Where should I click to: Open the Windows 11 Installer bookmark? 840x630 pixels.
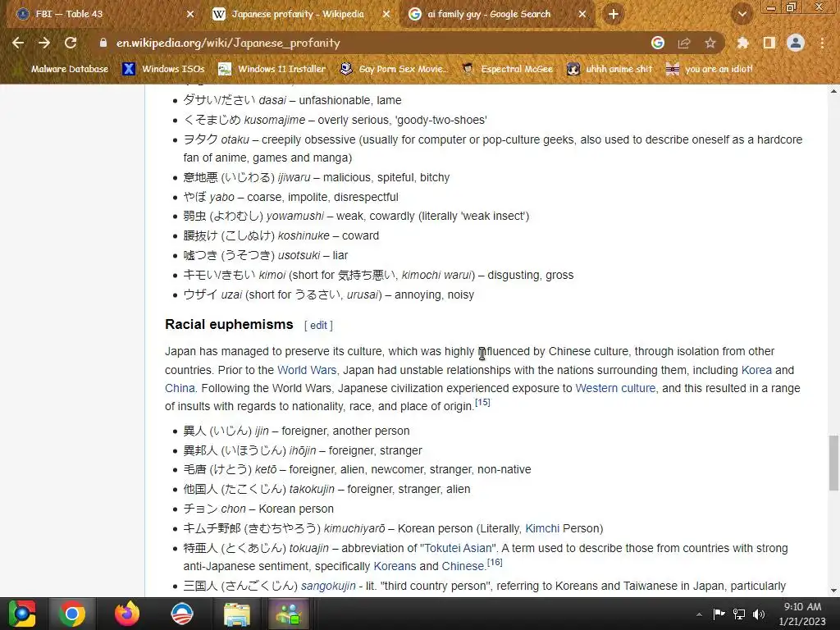coord(272,69)
